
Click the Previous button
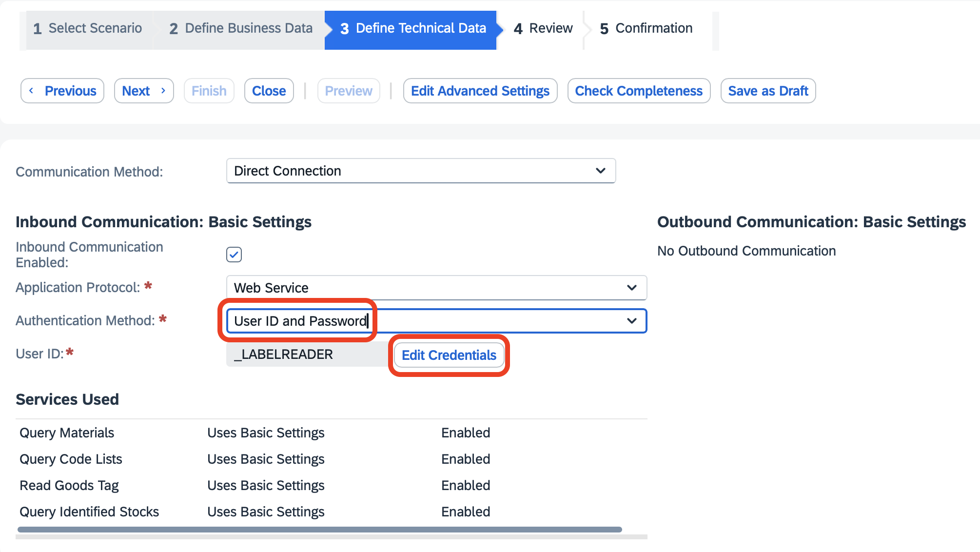[x=62, y=91]
